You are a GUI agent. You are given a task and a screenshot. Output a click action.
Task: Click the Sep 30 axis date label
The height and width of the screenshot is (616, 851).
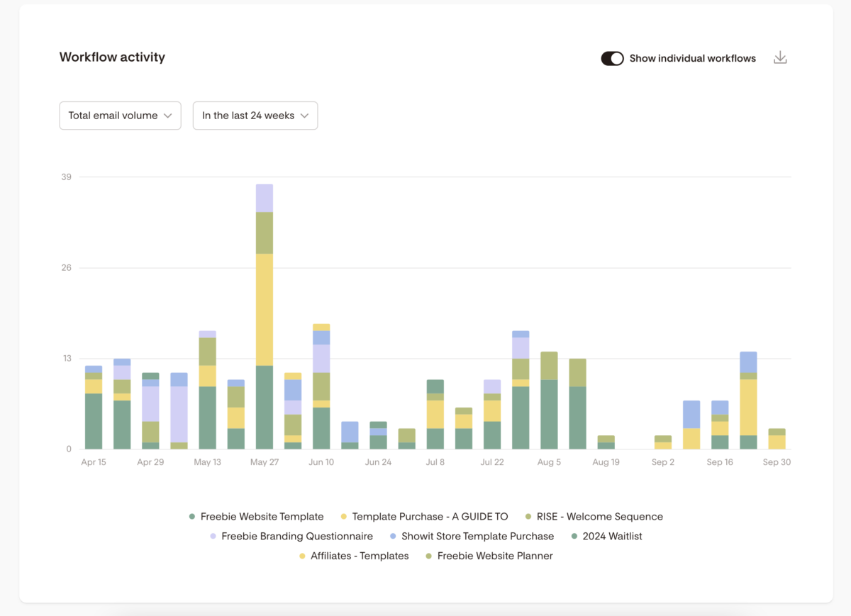(777, 462)
